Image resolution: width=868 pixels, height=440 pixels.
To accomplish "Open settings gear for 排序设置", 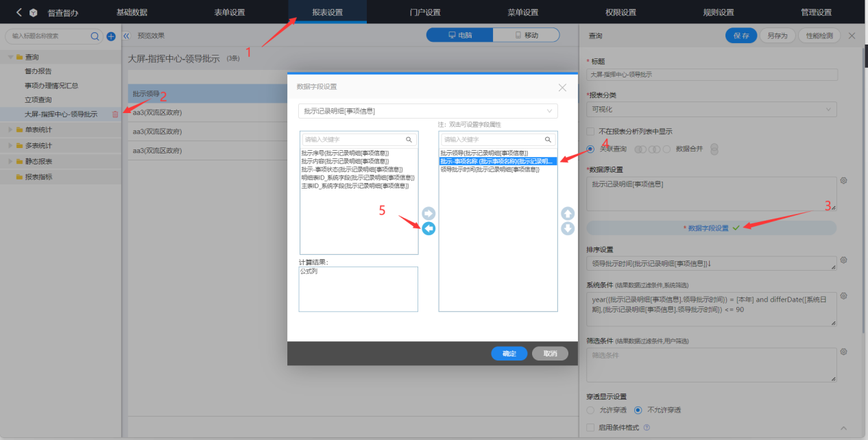I will (x=844, y=260).
